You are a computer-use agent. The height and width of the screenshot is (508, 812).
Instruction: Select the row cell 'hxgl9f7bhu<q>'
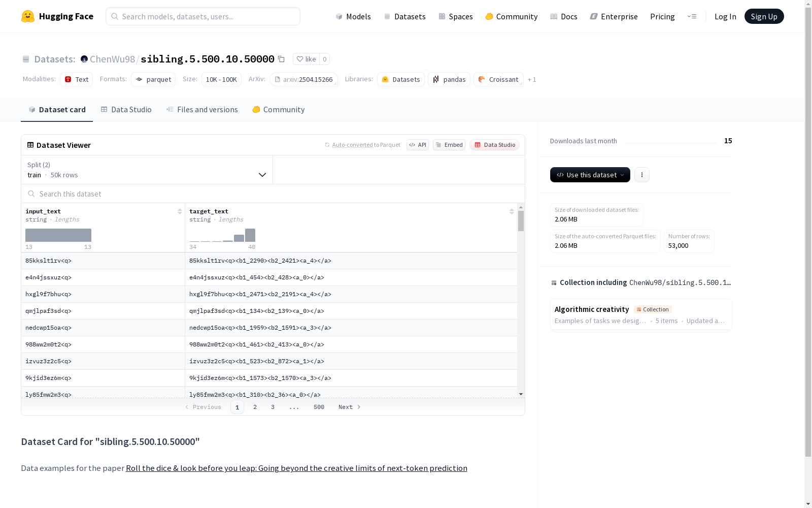pos(103,294)
